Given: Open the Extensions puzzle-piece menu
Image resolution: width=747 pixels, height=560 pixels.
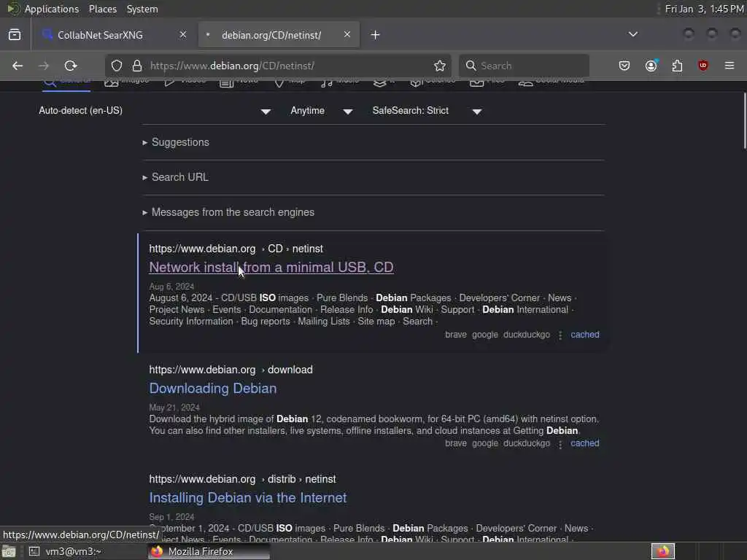Looking at the screenshot, I should point(677,66).
